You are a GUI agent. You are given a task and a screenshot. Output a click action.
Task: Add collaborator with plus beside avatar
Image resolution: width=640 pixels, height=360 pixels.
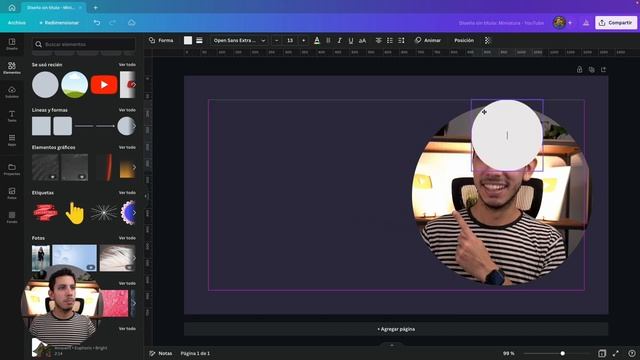click(x=570, y=23)
